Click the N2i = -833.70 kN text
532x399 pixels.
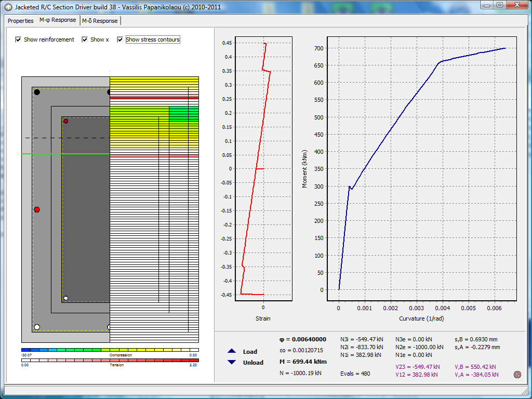pyautogui.click(x=362, y=347)
